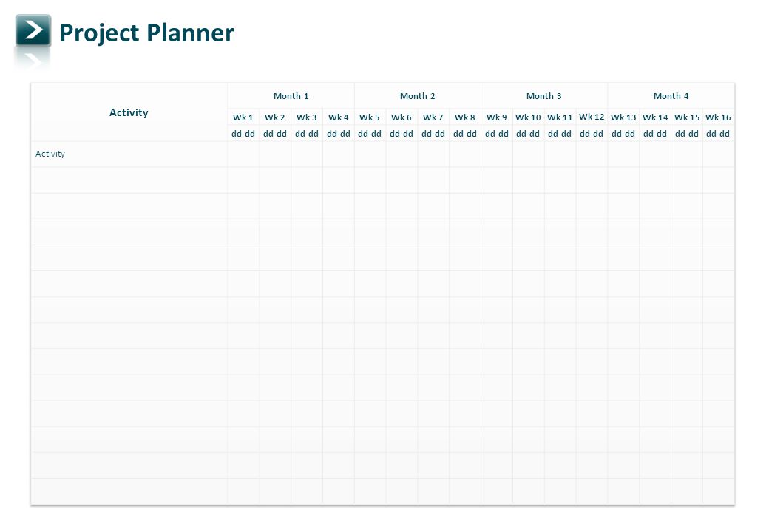Click the Project Planner arrow logo icon

tap(33, 30)
